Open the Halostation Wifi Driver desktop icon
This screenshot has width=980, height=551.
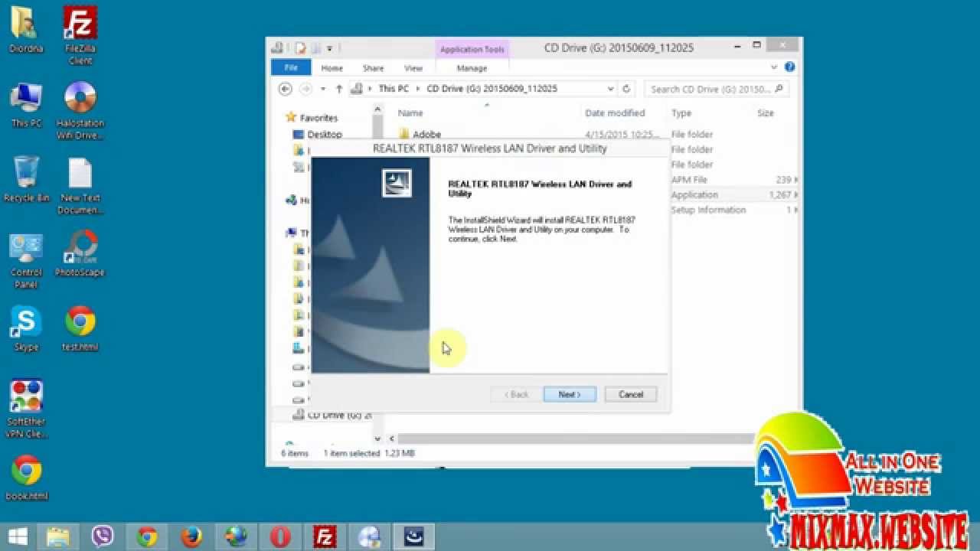click(80, 111)
